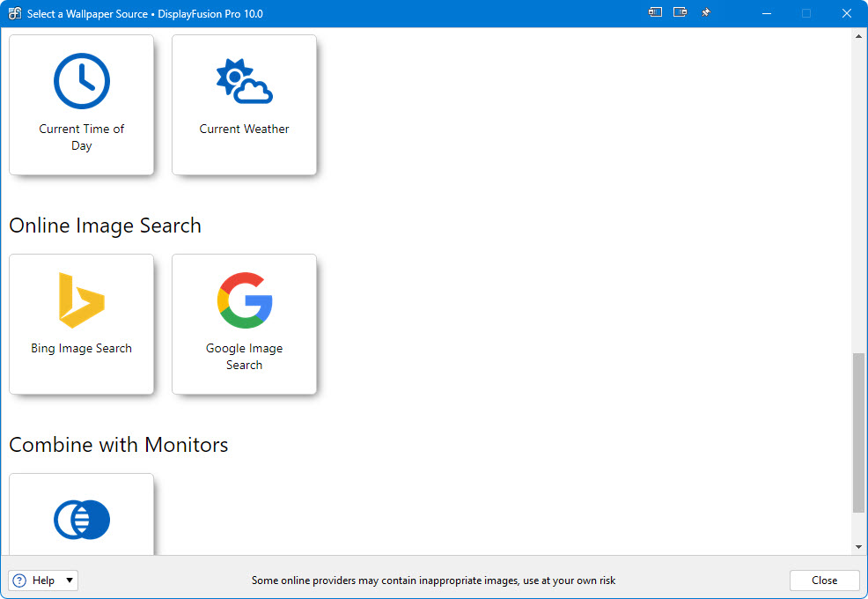868x599 pixels.
Task: Click the Help button text
Action: point(43,581)
